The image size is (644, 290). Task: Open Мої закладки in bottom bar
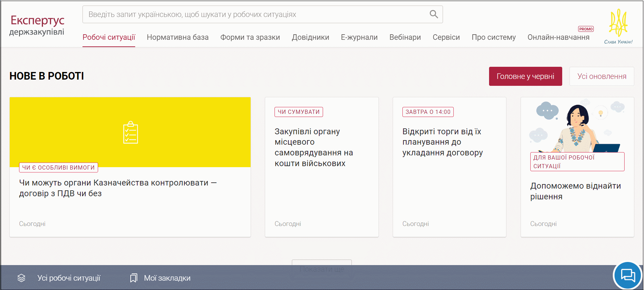[x=167, y=278]
